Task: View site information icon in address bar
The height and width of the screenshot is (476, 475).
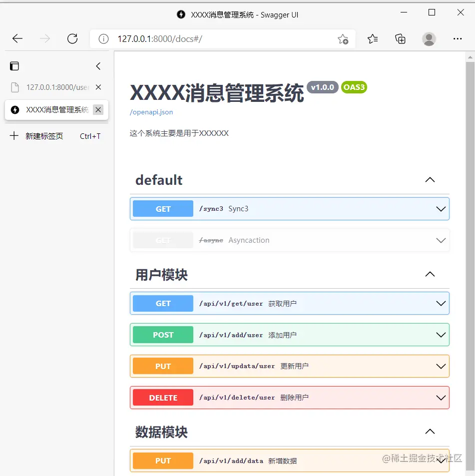Action: pos(103,39)
